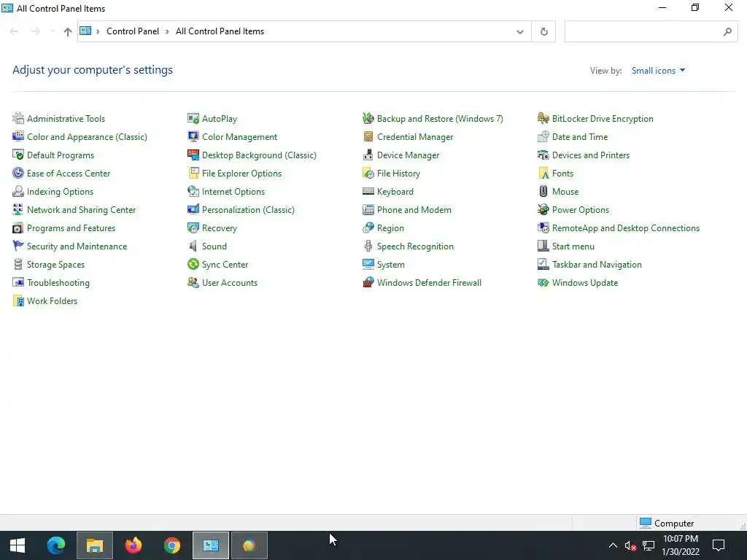This screenshot has width=747, height=560.
Task: Click the Sync Center green icon
Action: [x=193, y=264]
